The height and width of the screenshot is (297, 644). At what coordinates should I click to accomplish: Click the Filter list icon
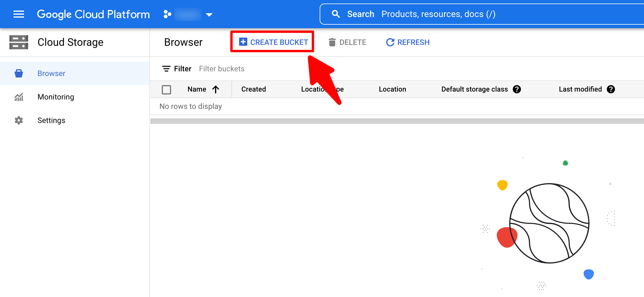pos(166,69)
